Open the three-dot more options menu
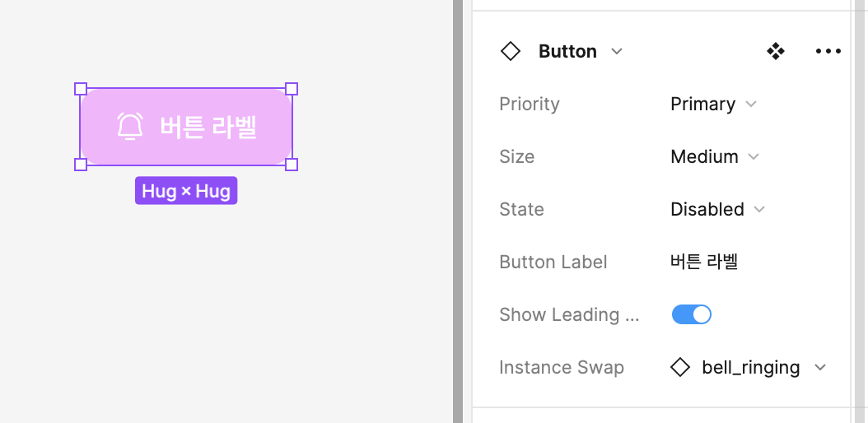The height and width of the screenshot is (423, 868). point(828,52)
